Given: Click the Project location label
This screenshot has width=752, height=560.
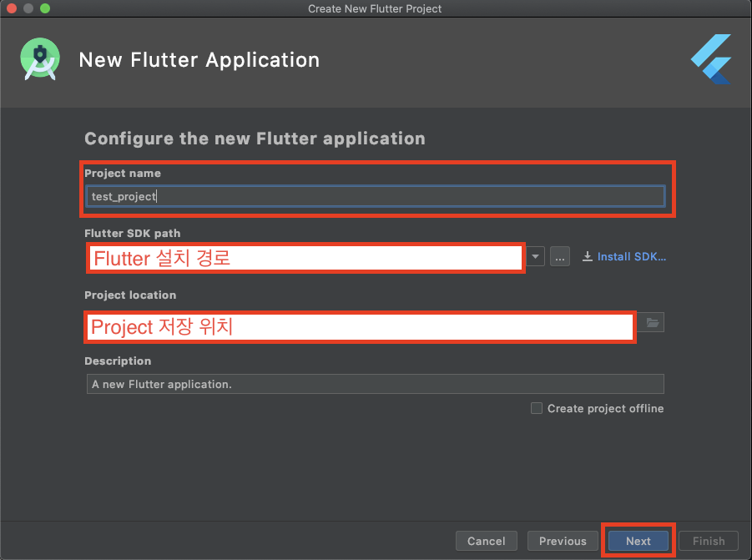Looking at the screenshot, I should (130, 295).
